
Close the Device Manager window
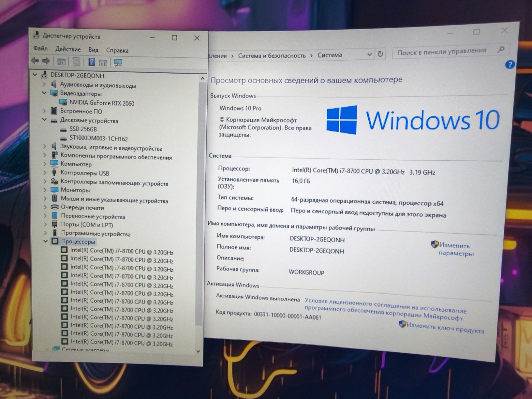click(197, 38)
